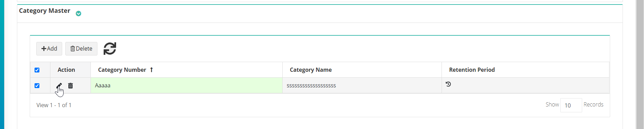Edit the Aaaaa row with pencil icon
Viewport: 644px width, 129px height.
59,86
